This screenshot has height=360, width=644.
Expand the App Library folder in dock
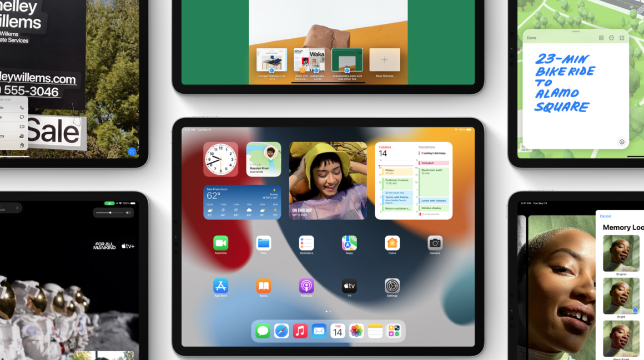pos(394,331)
